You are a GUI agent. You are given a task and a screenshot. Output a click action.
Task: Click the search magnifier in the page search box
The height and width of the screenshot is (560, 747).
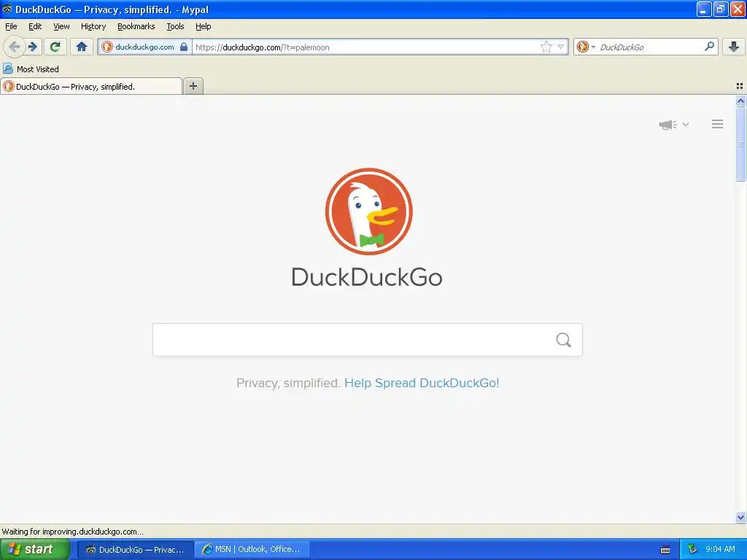(x=564, y=340)
